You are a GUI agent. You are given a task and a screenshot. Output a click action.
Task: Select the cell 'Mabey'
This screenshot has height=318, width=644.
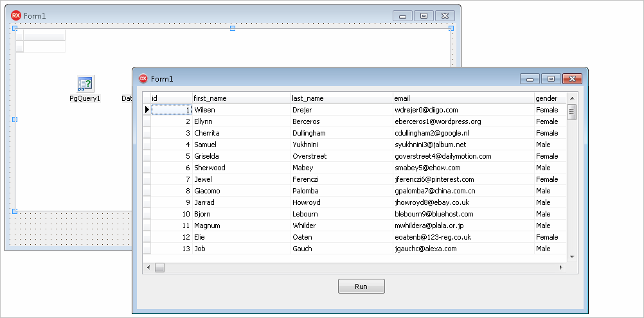(342, 168)
